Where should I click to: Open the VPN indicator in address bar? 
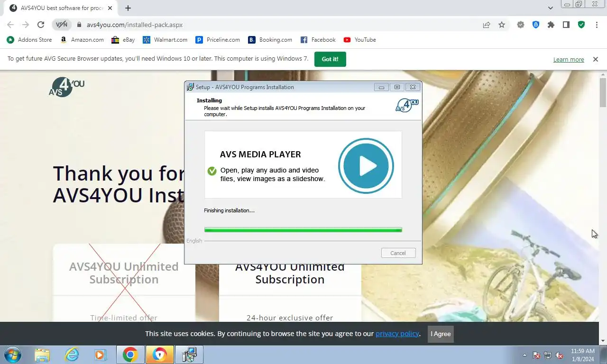click(x=62, y=25)
